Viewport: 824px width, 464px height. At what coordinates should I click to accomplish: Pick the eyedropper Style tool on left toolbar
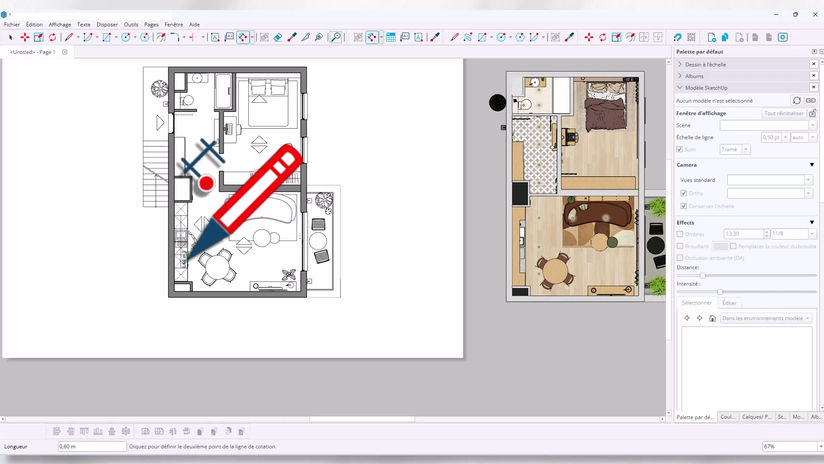pyautogui.click(x=292, y=37)
